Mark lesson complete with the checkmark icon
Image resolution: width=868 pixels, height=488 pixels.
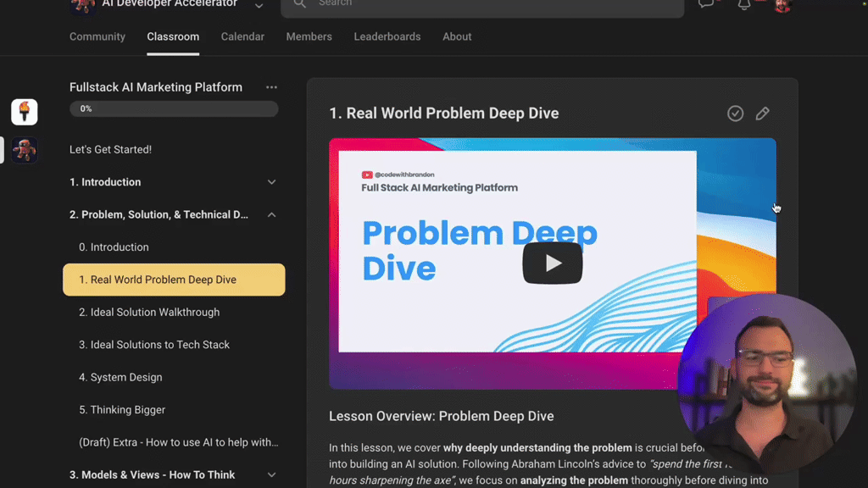click(735, 114)
